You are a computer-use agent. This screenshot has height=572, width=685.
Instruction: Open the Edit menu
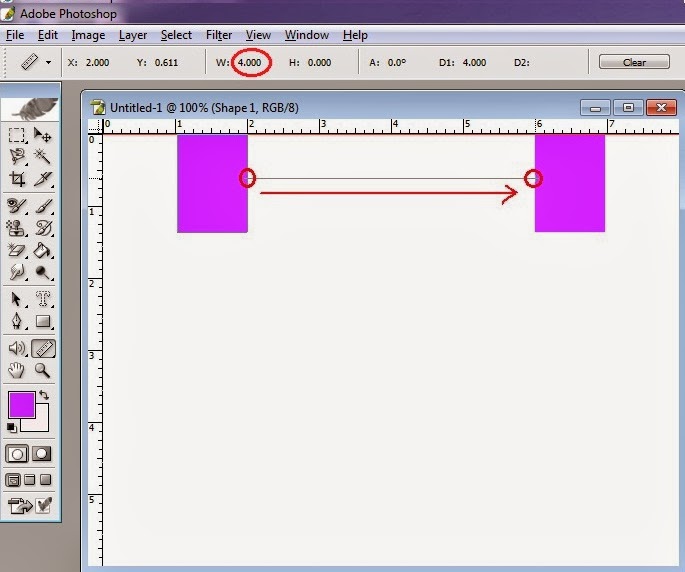click(x=48, y=35)
